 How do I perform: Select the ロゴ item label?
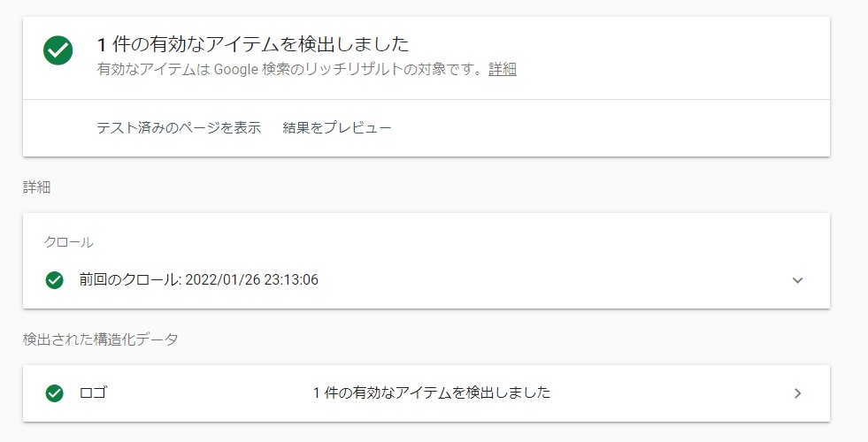pyautogui.click(x=93, y=393)
